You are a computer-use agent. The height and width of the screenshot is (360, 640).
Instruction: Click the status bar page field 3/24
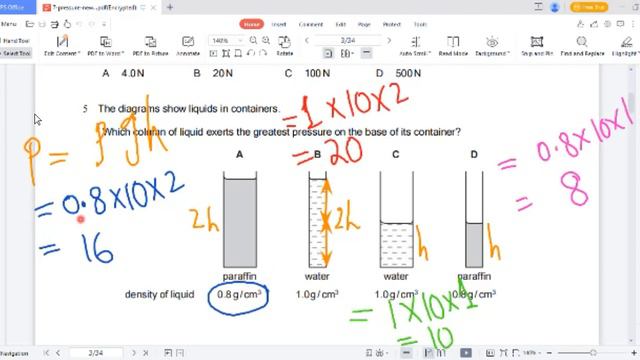pyautogui.click(x=96, y=353)
